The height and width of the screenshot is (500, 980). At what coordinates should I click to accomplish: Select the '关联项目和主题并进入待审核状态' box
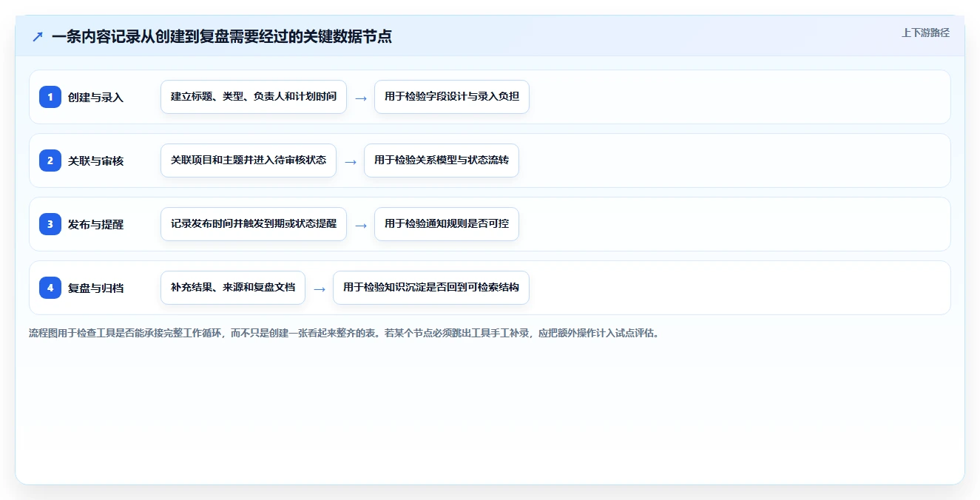pos(249,161)
